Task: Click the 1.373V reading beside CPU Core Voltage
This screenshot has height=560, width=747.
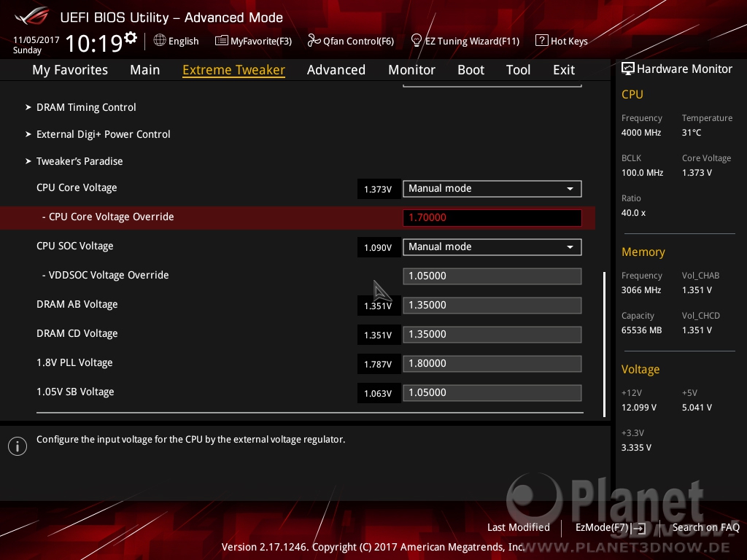Action: [x=379, y=189]
